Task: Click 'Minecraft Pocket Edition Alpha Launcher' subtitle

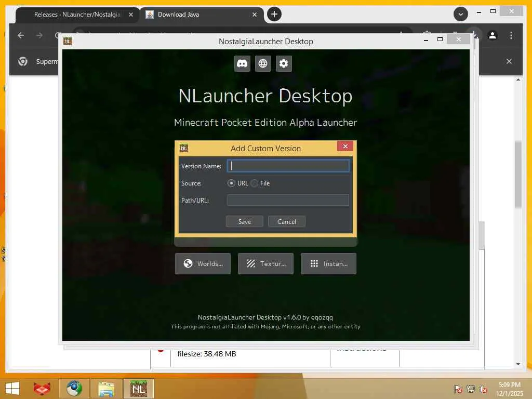Action: point(265,123)
